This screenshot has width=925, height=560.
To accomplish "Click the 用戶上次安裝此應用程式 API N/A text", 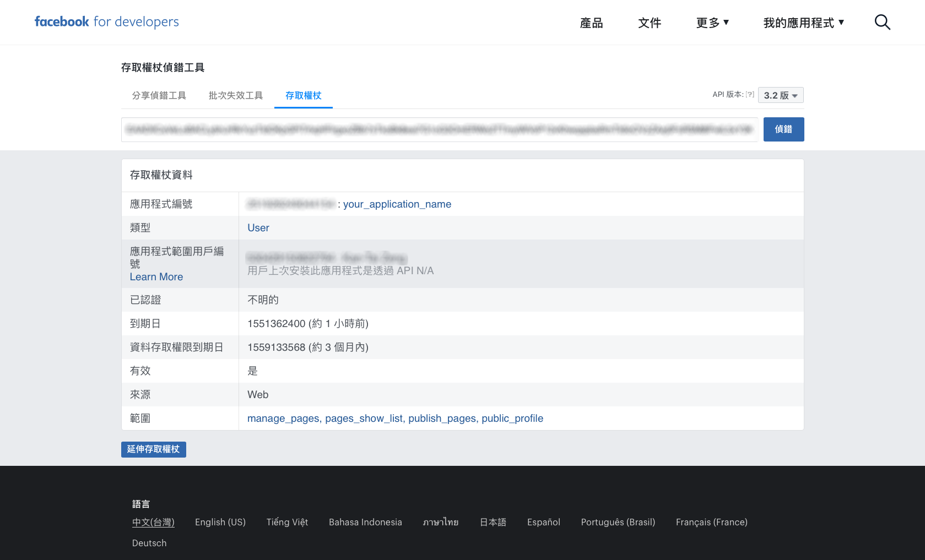I will (x=340, y=271).
